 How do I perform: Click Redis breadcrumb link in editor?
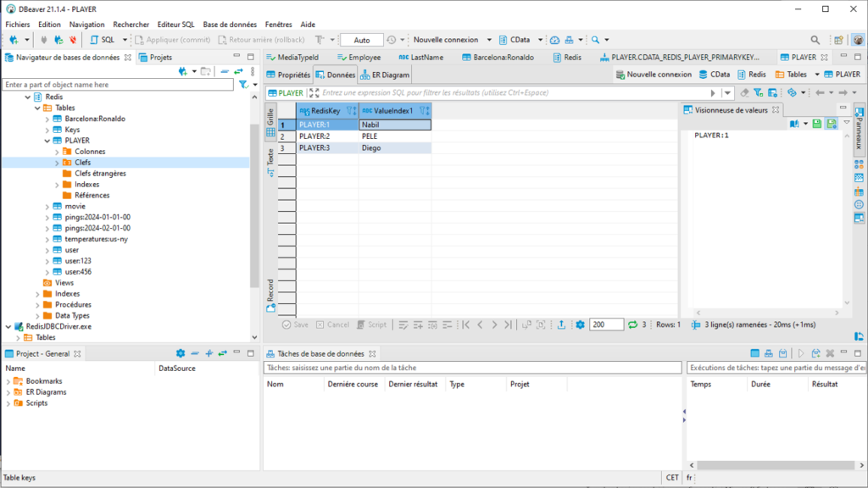[752, 75]
